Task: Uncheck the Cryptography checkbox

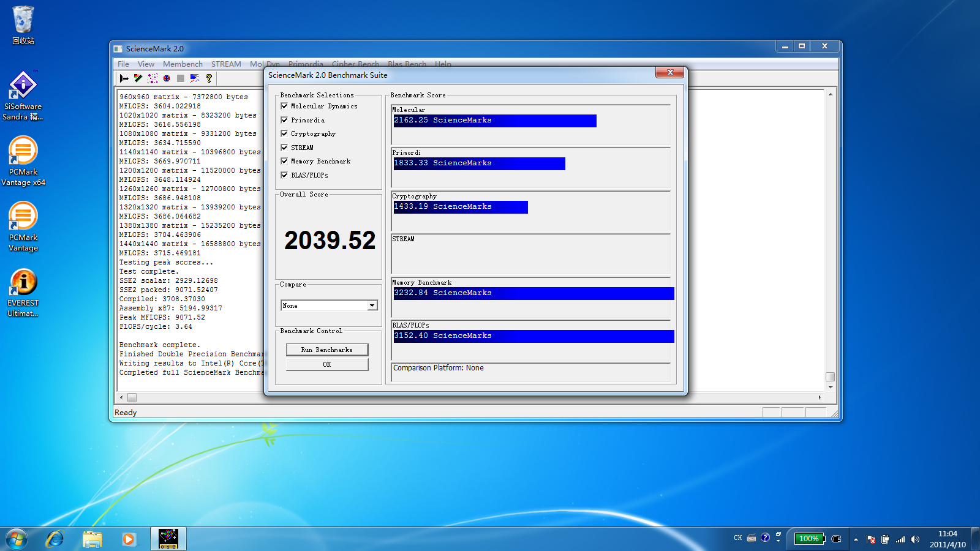Action: (x=284, y=133)
